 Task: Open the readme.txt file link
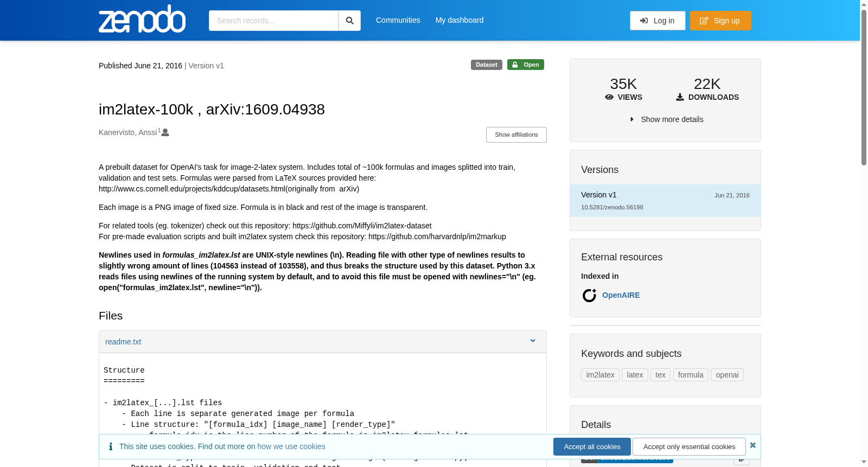click(123, 342)
